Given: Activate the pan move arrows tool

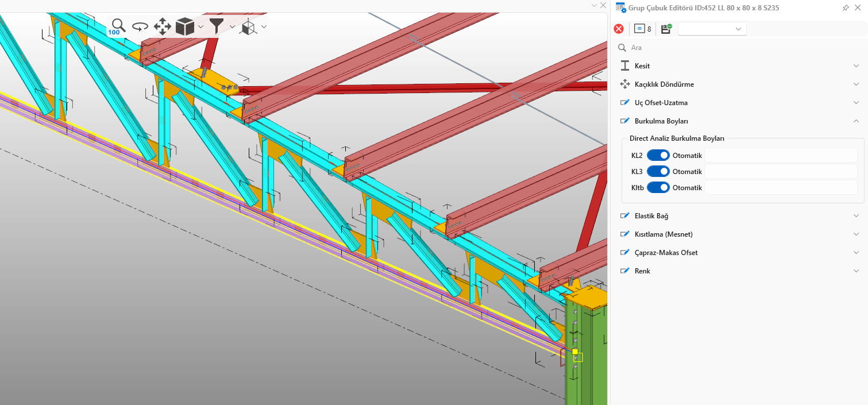Looking at the screenshot, I should [163, 26].
